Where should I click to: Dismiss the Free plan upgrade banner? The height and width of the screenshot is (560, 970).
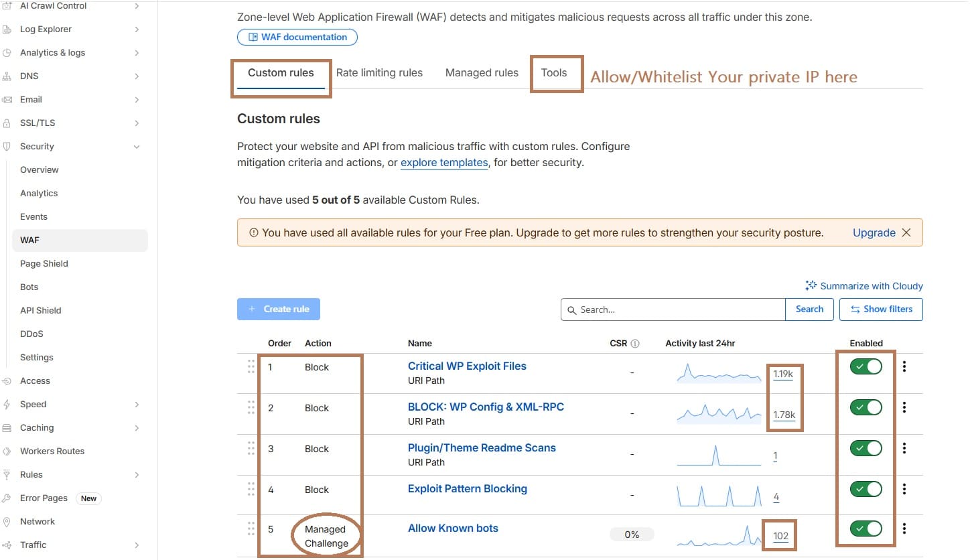906,232
